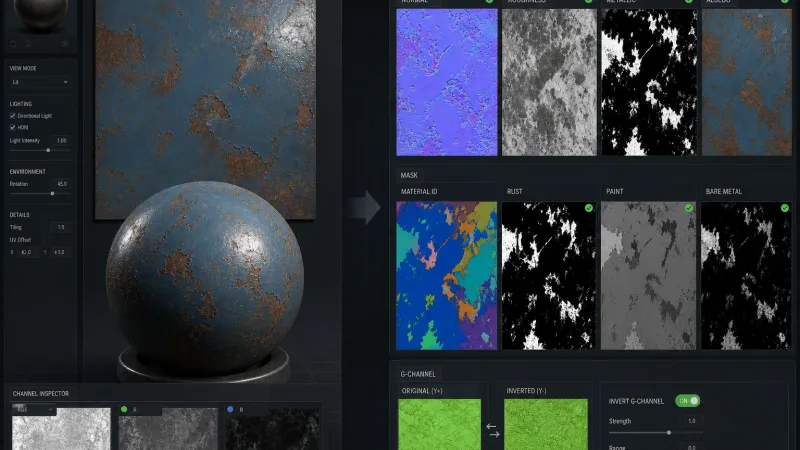Select the Normal map thumbnail
Screen dimensions: 800x450
(x=446, y=82)
